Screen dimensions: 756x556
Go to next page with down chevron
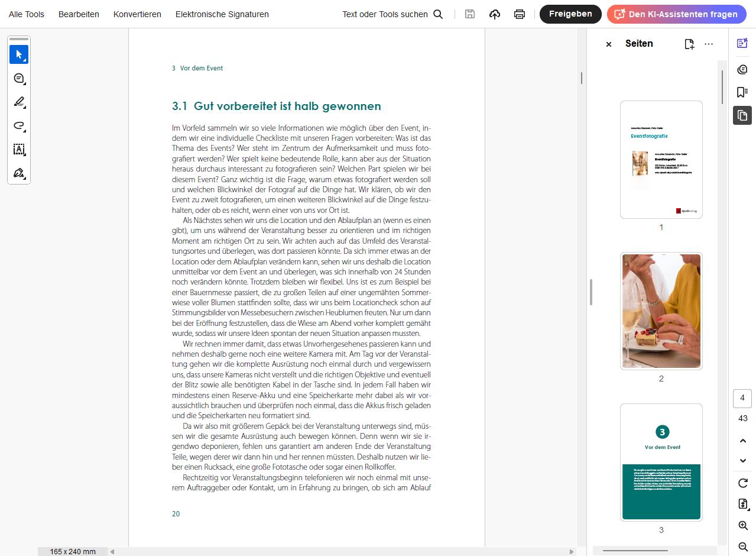click(x=743, y=461)
